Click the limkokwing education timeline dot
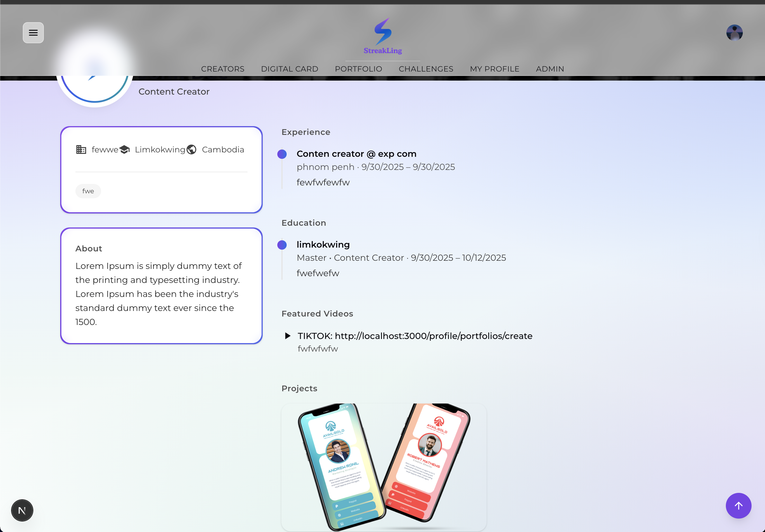This screenshot has height=532, width=765. [282, 245]
